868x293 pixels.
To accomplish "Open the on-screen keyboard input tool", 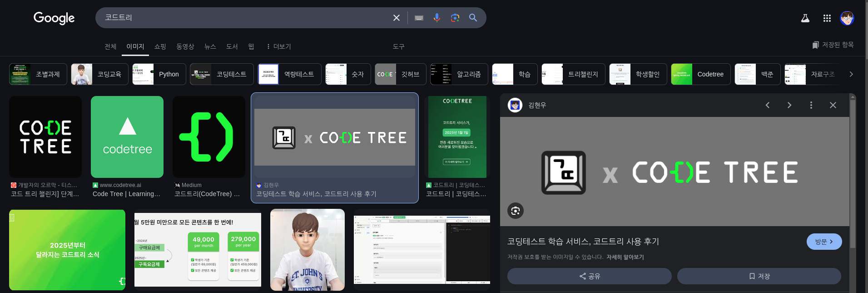I will [419, 18].
